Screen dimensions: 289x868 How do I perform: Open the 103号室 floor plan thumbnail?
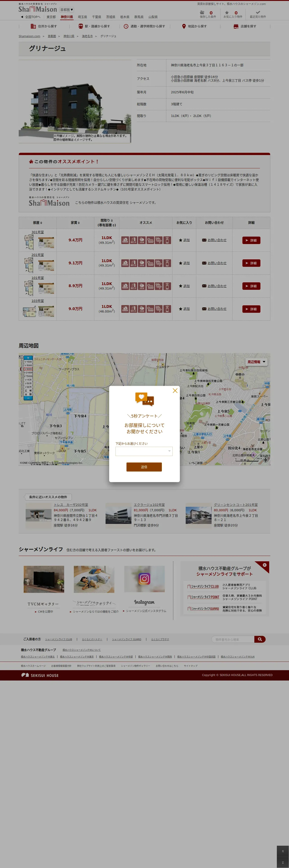29,311
